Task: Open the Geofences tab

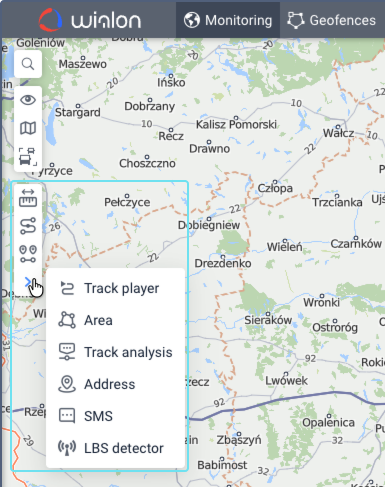Action: [332, 20]
